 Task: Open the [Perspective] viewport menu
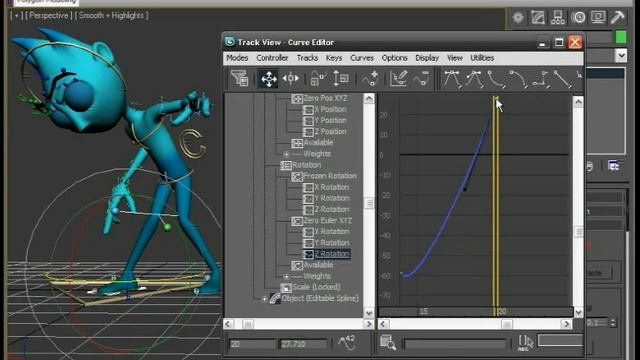tap(49, 16)
